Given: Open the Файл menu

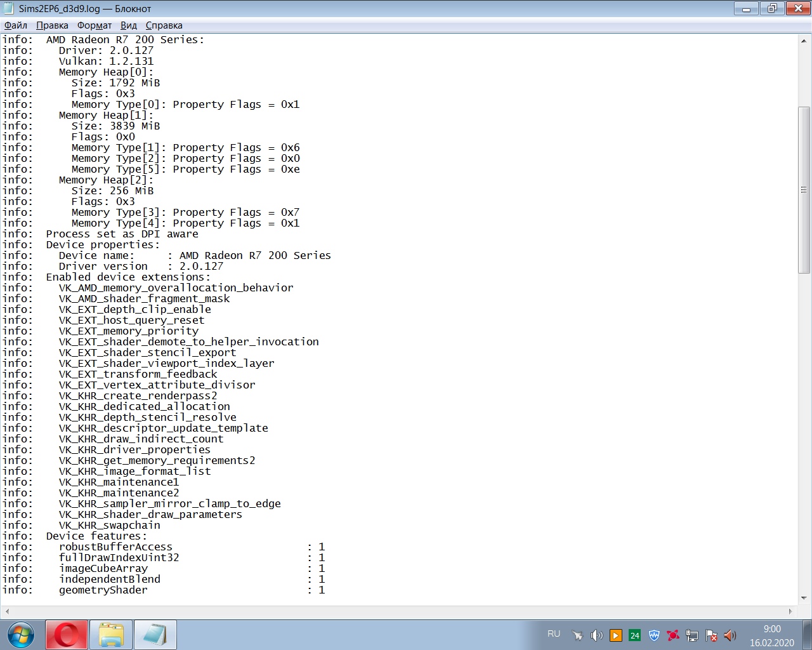Looking at the screenshot, I should click(x=16, y=25).
